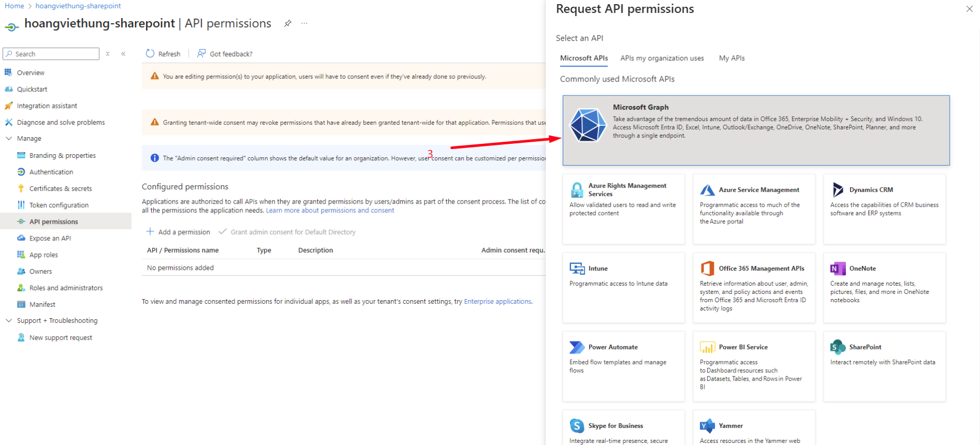Viewport: 980px width, 445px height.
Task: Click the Microsoft Graph logo
Action: coord(587,125)
